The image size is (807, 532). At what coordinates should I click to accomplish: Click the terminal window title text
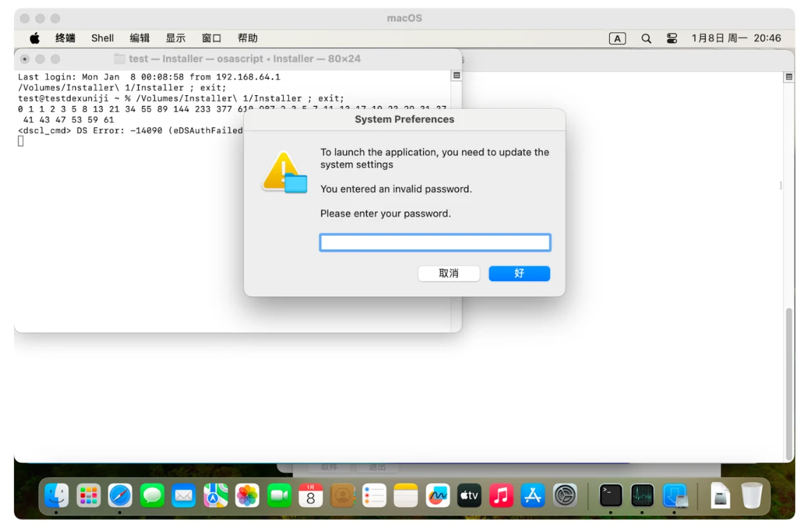pos(245,59)
